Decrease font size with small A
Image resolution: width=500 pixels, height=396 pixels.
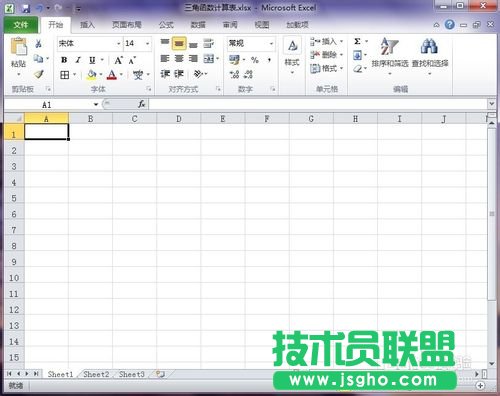click(132, 60)
